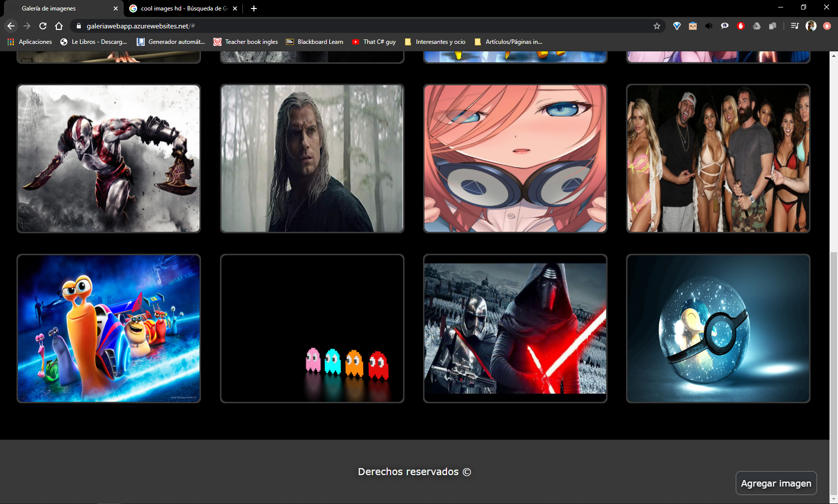Image resolution: width=838 pixels, height=504 pixels.
Task: Open the Generador automát... bookmark
Action: pos(171,42)
